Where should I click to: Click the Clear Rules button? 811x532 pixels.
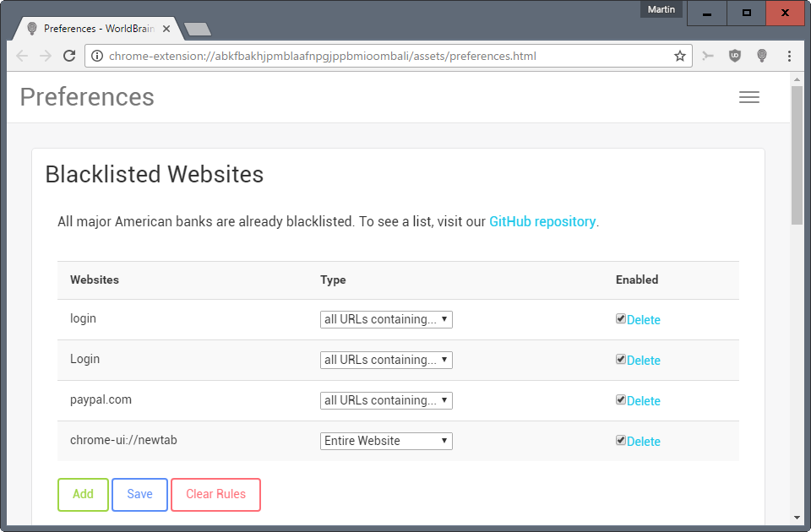pos(215,495)
